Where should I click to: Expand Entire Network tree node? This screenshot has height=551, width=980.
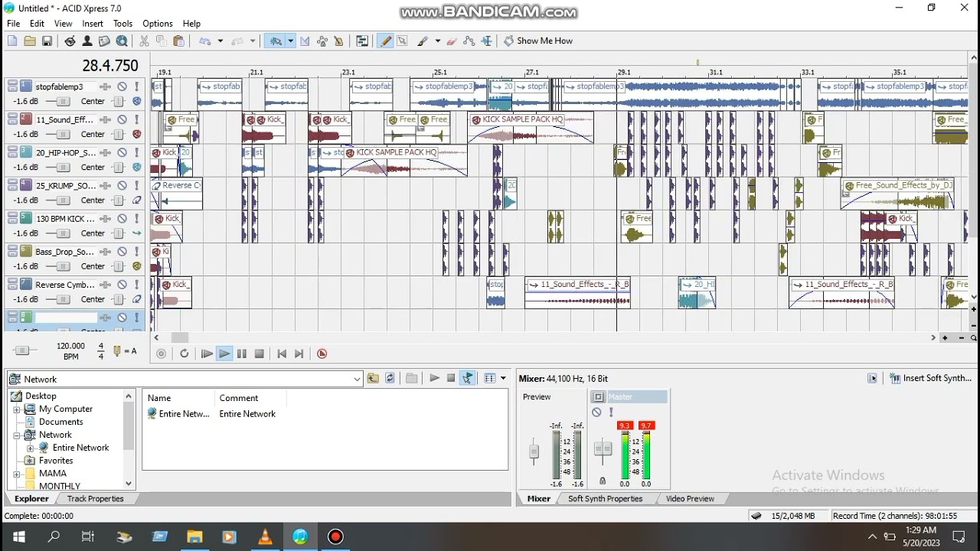pos(31,448)
